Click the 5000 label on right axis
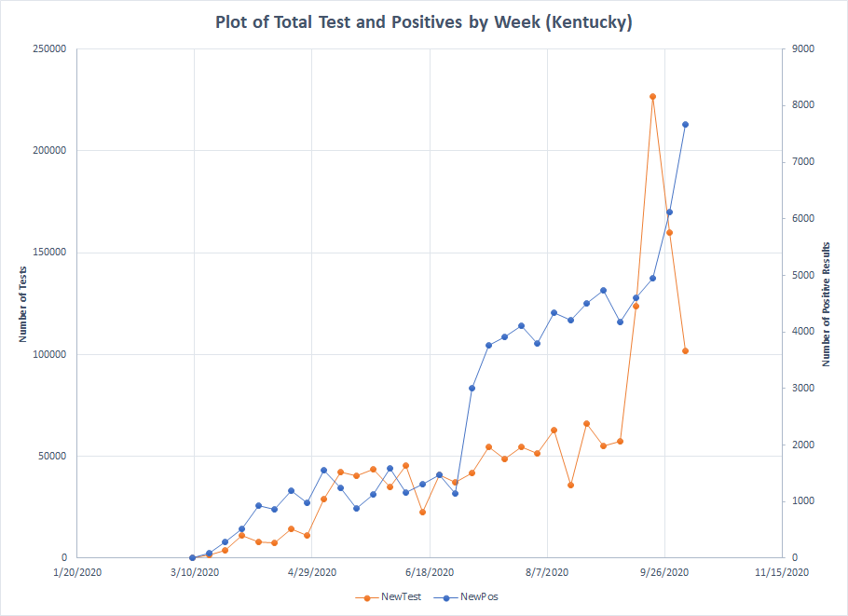Viewport: 848px width, 616px height. pyautogui.click(x=800, y=275)
